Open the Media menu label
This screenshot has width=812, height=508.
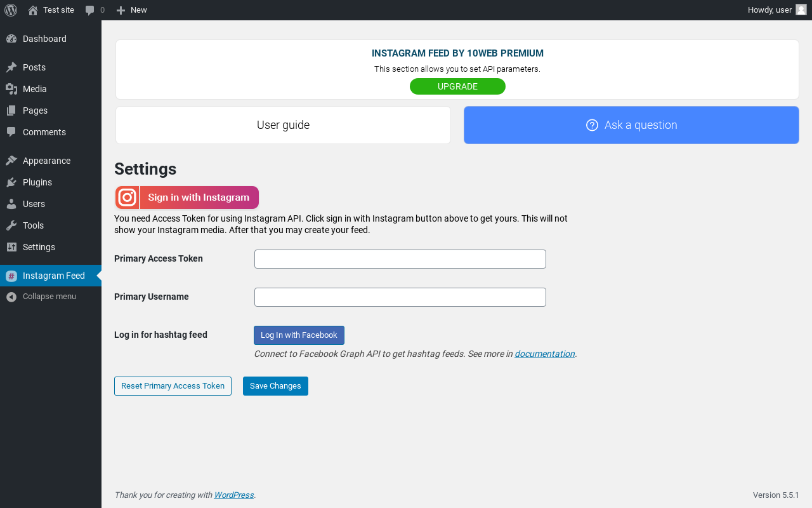35,89
